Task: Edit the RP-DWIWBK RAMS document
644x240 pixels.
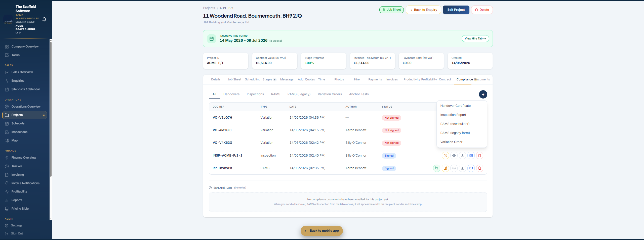Action: tap(445, 168)
